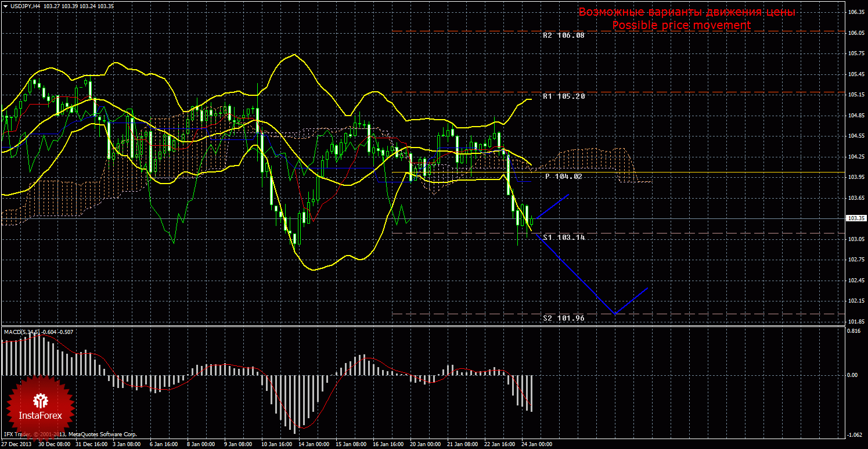The width and height of the screenshot is (868, 449).
Task: Click the triangle arrow beside USDJPY,H4
Action: pos(5,6)
